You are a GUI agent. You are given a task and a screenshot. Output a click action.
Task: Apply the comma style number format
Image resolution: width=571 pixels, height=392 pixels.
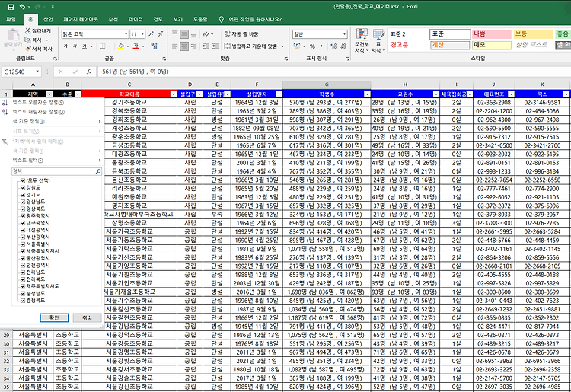click(321, 46)
